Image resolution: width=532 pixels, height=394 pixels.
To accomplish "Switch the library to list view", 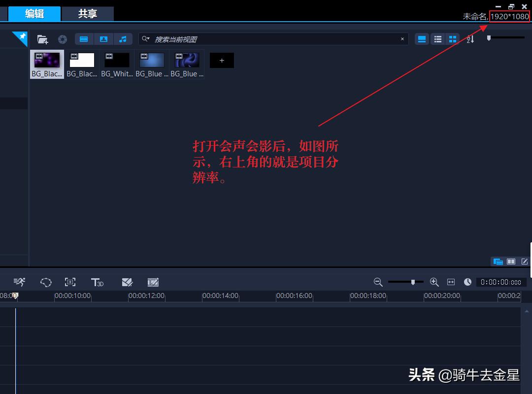I will click(x=437, y=39).
